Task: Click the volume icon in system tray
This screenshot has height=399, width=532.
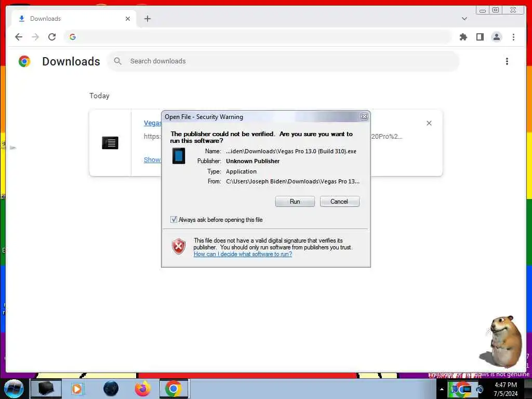Action: [x=480, y=389]
